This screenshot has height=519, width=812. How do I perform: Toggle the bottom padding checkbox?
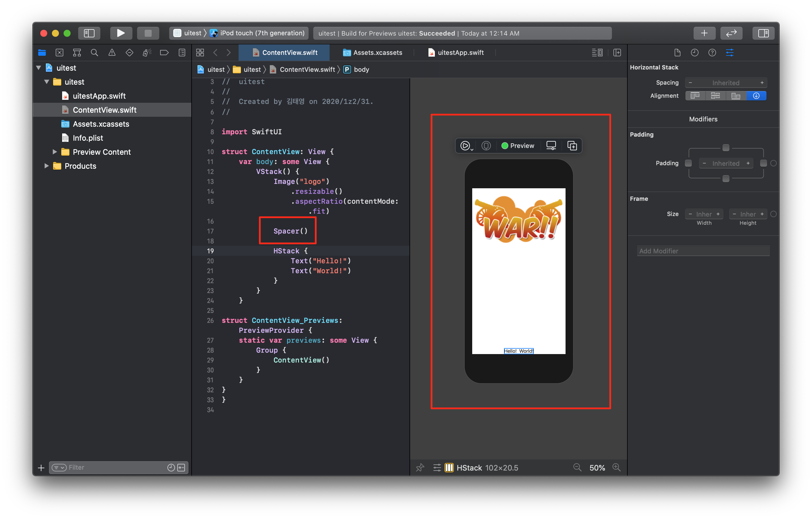[x=726, y=179]
